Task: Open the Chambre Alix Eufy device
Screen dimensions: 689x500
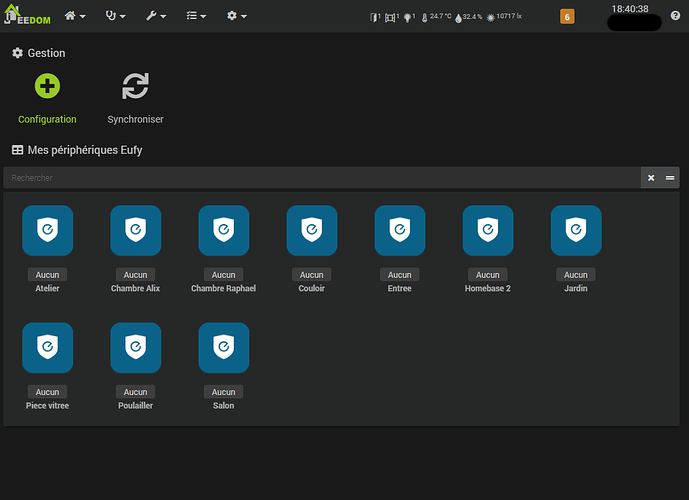Action: click(135, 230)
